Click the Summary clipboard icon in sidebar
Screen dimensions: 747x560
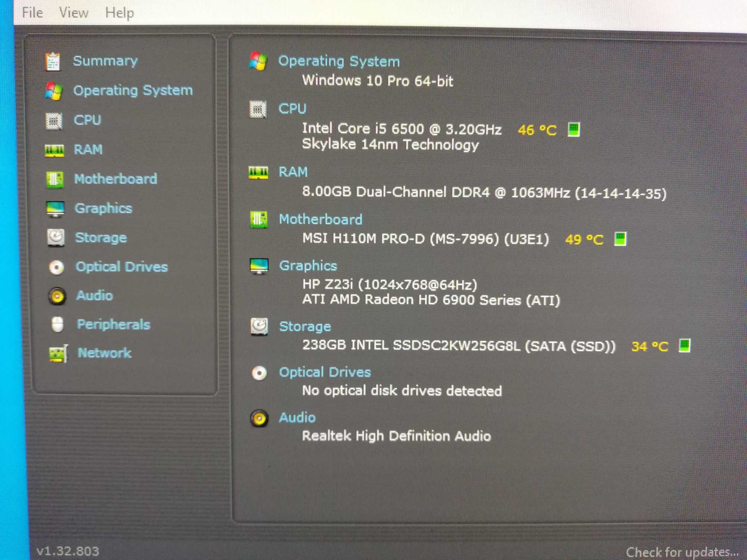click(x=53, y=62)
